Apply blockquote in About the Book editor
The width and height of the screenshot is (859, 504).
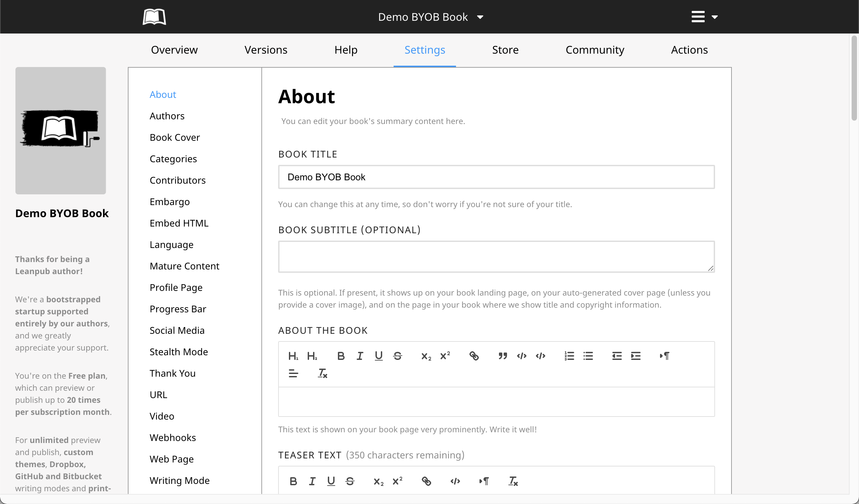tap(502, 356)
